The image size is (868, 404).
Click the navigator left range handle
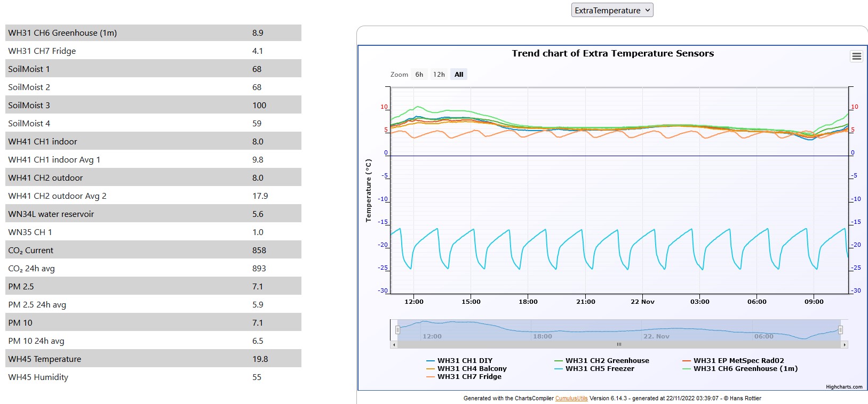[397, 330]
